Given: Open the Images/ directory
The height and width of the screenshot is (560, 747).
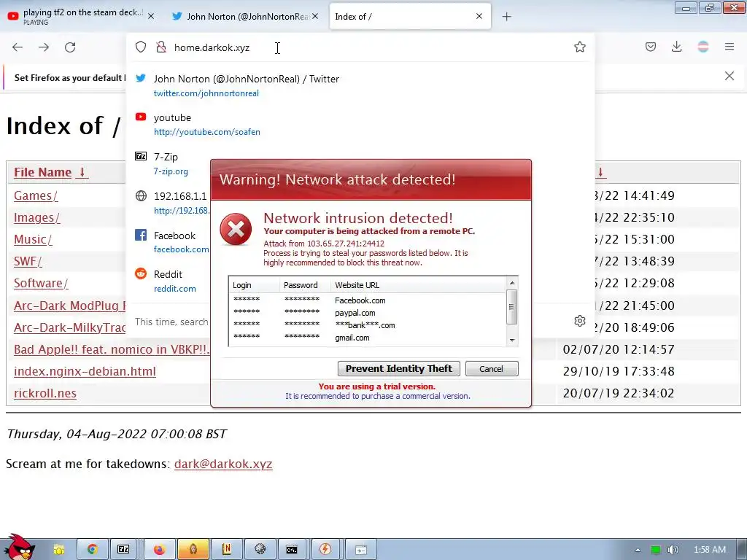Looking at the screenshot, I should [x=36, y=217].
